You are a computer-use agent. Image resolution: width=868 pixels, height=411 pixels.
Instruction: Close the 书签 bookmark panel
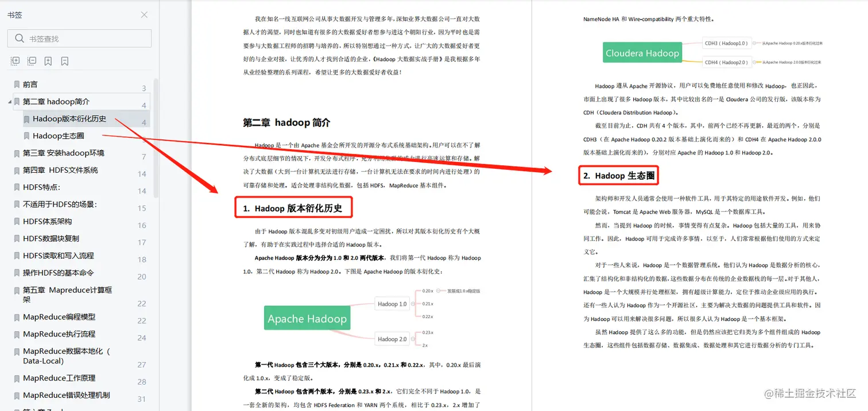(x=144, y=14)
